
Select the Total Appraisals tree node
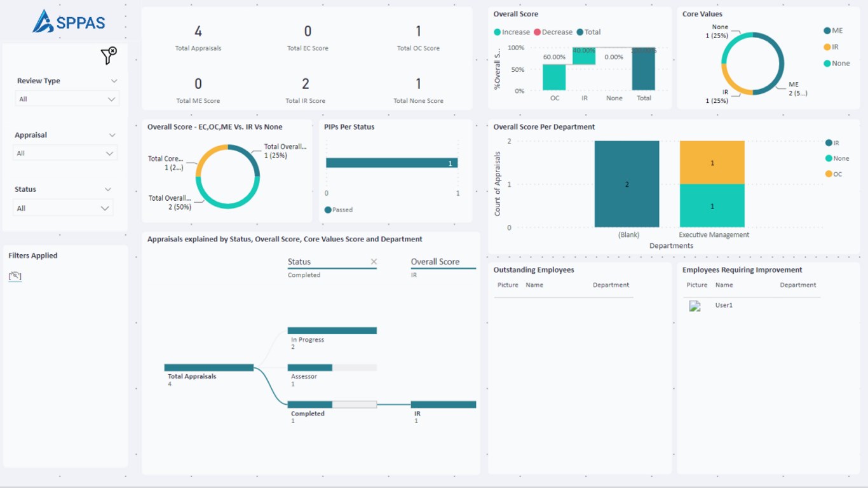pos(209,368)
